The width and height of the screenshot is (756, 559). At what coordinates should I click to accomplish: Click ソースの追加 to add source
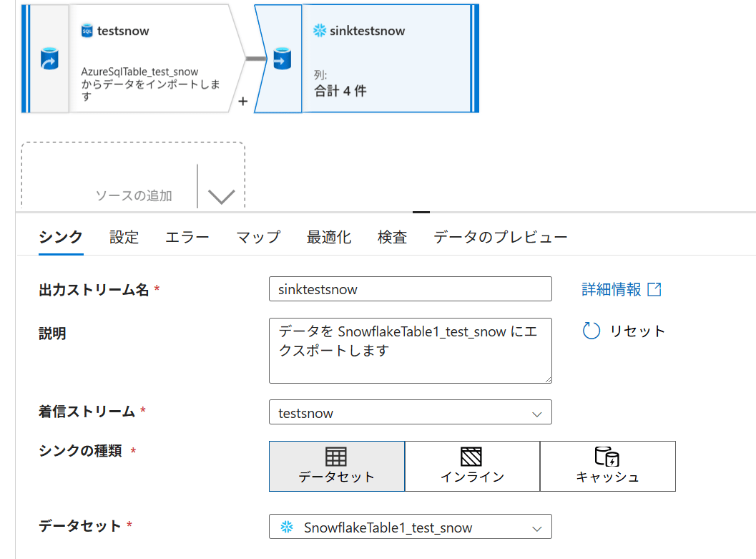(134, 195)
